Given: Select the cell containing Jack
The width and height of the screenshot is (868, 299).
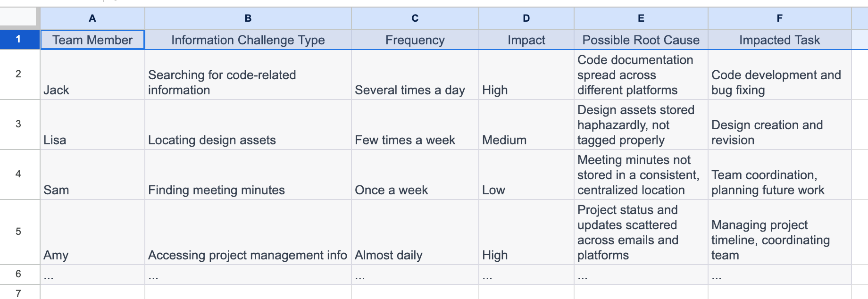Looking at the screenshot, I should pyautogui.click(x=92, y=75).
